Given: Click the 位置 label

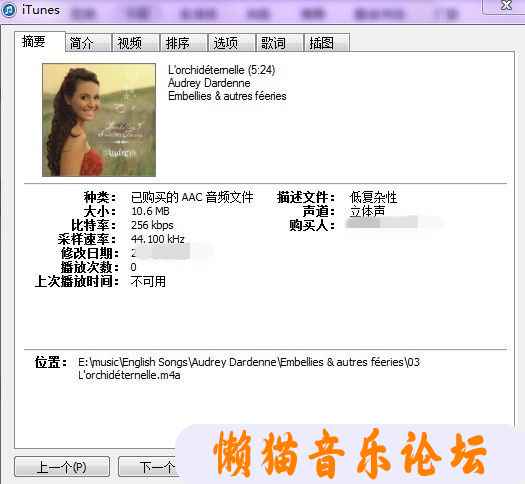Looking at the screenshot, I should [x=51, y=362].
